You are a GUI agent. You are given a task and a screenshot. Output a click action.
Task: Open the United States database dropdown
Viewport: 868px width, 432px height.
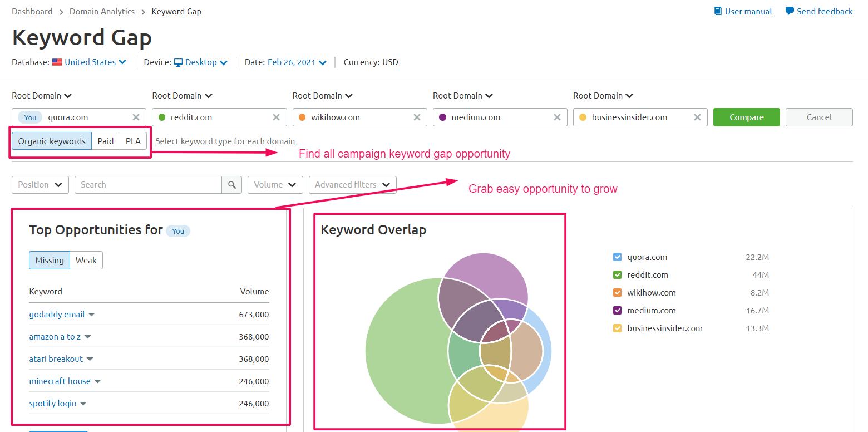click(x=95, y=62)
